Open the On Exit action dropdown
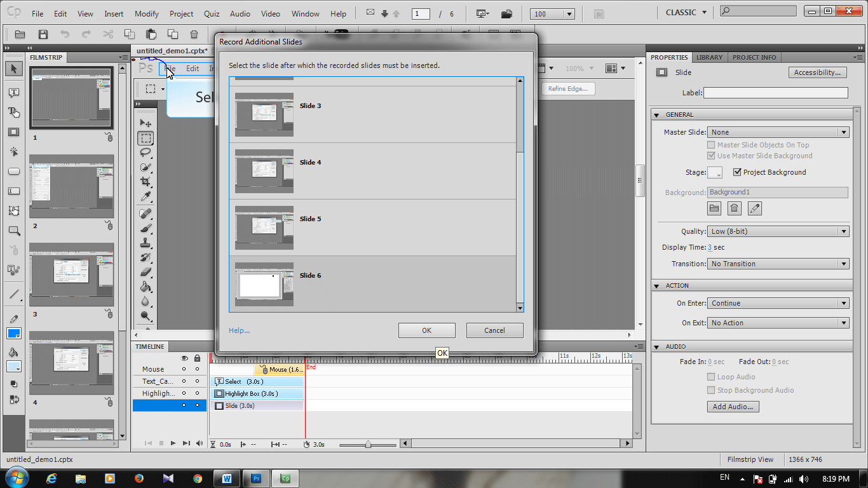The width and height of the screenshot is (868, 488). pyautogui.click(x=778, y=323)
